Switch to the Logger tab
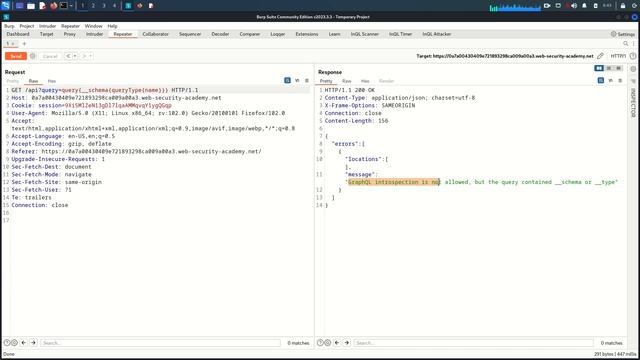This screenshot has width=640, height=360. pyautogui.click(x=278, y=34)
